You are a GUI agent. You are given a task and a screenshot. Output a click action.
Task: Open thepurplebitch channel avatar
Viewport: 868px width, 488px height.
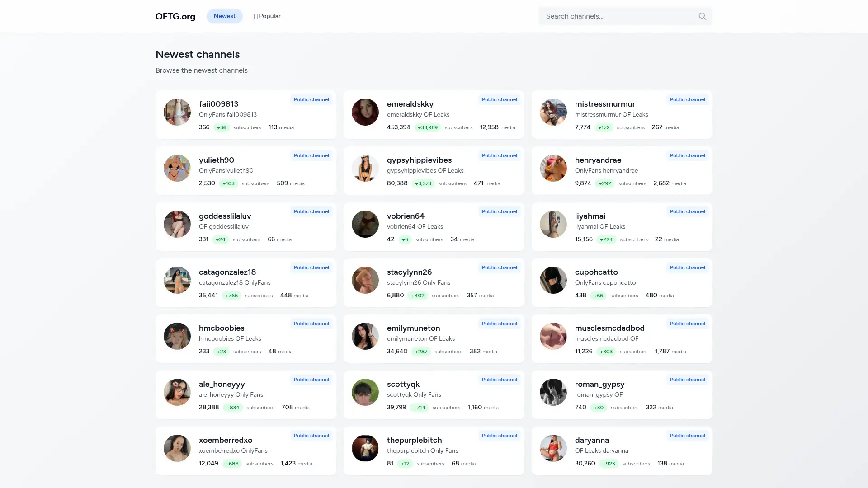pos(365,448)
